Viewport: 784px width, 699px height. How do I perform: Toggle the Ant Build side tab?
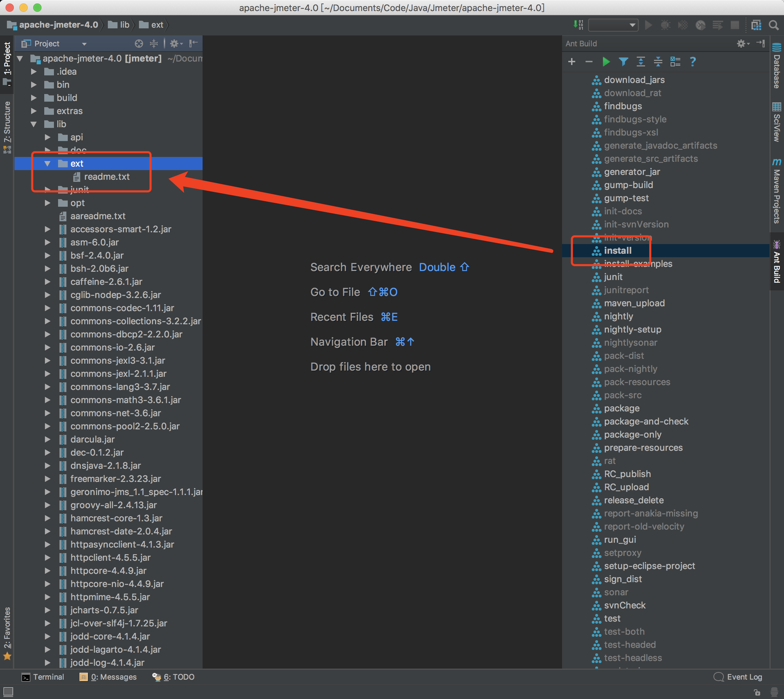click(x=776, y=261)
